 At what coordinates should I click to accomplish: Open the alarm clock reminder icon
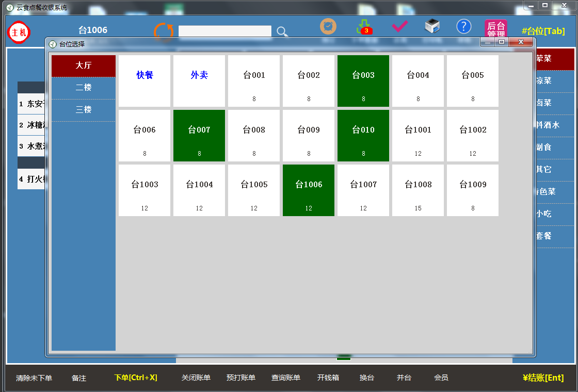click(328, 26)
